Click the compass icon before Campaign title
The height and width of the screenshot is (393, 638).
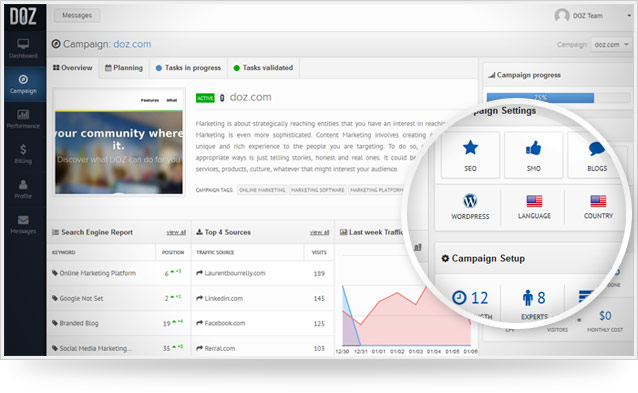coord(56,44)
